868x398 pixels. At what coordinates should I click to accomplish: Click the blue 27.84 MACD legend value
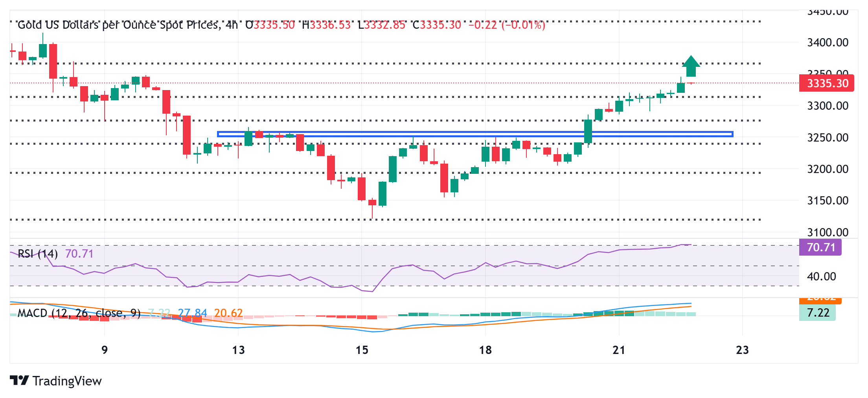click(x=192, y=313)
